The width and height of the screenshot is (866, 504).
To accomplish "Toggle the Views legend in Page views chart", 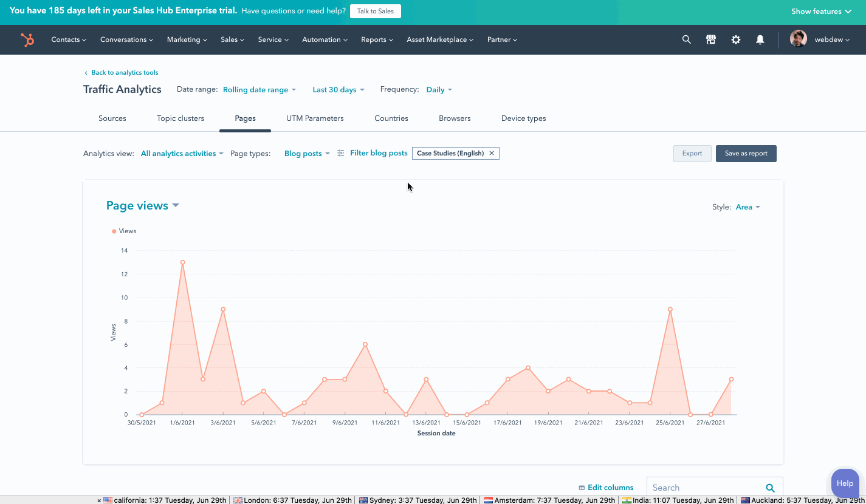I will (x=124, y=231).
